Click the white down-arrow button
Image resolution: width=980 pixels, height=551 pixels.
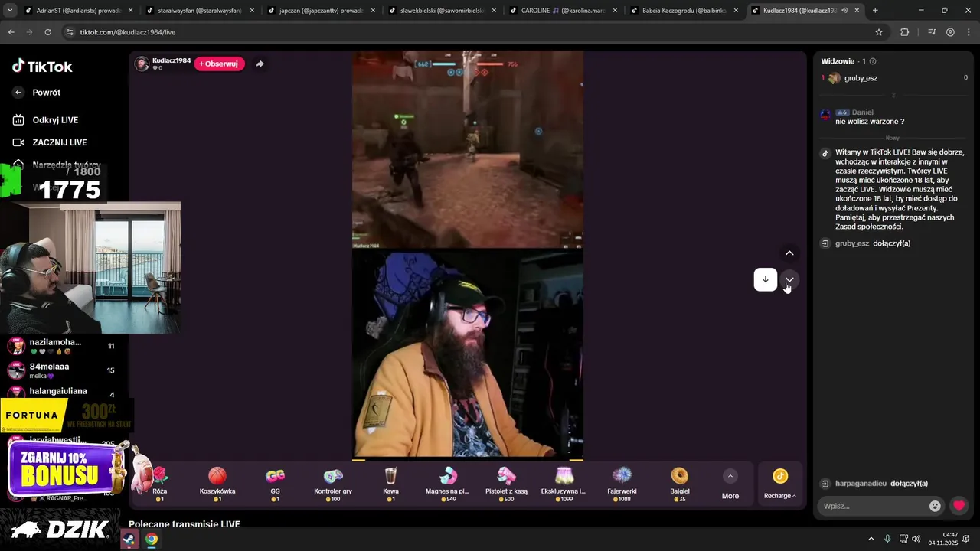pyautogui.click(x=766, y=279)
